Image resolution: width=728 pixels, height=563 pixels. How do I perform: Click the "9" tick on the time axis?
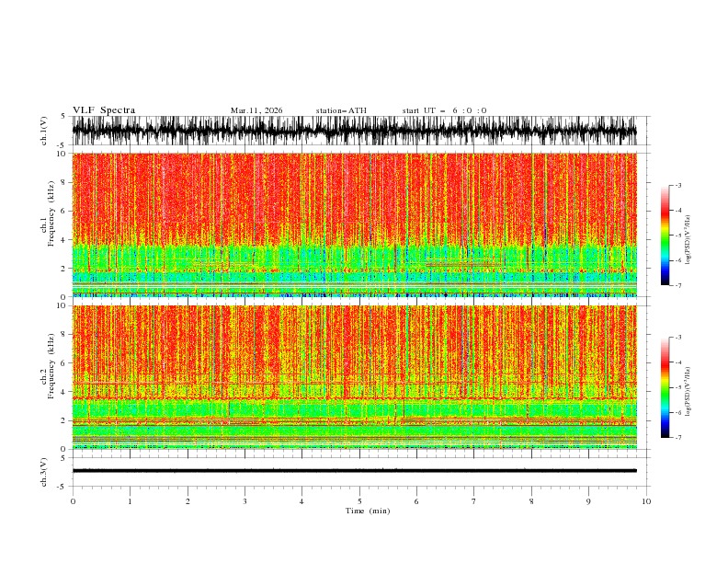[x=588, y=501]
